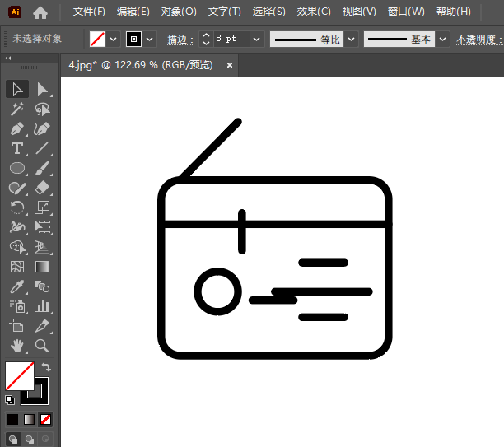Select the Perspective Grid tool
Image resolution: width=504 pixels, height=447 pixels.
(43, 247)
